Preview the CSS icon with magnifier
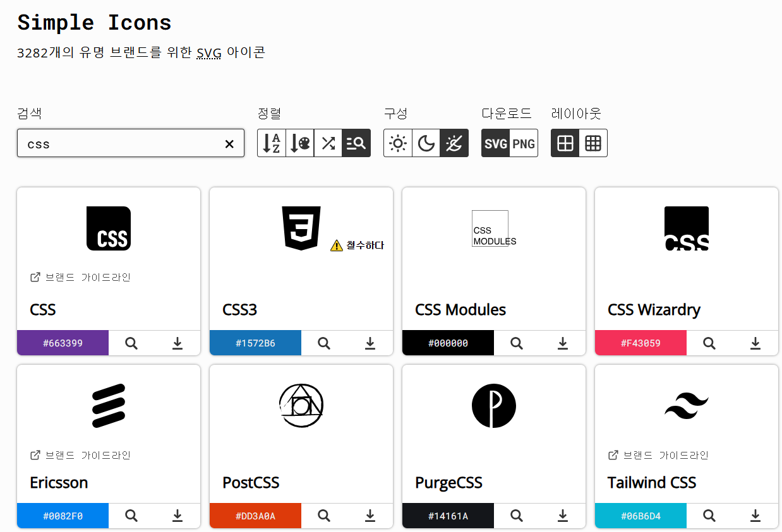Screen dimensions: 782x532 coord(131,343)
